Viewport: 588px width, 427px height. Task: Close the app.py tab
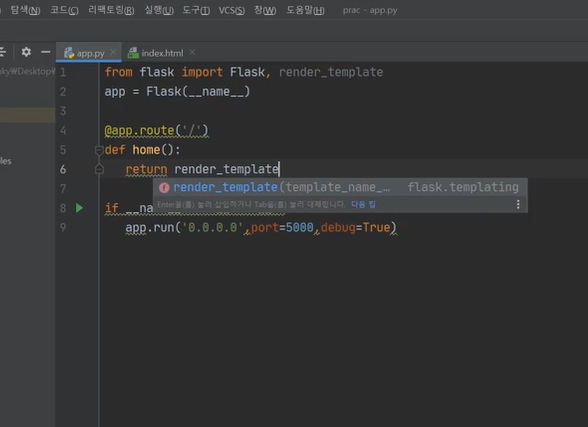pyautogui.click(x=113, y=52)
